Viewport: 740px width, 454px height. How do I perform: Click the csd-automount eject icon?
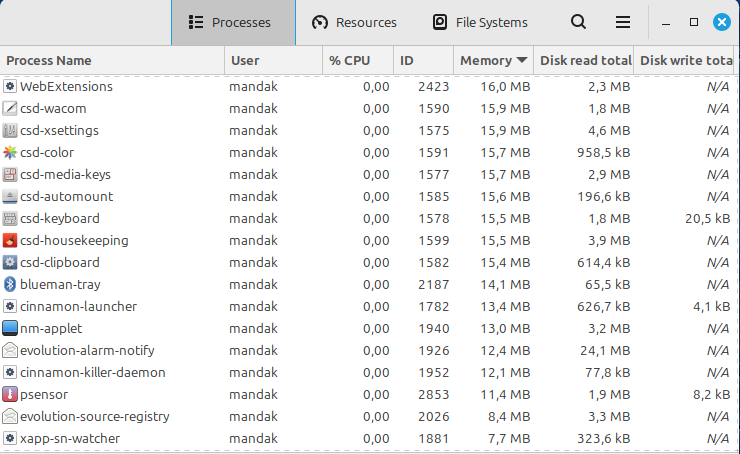point(10,196)
